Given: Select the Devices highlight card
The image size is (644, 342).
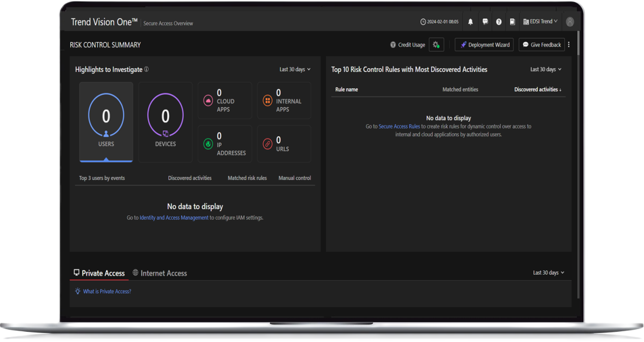Looking at the screenshot, I should [x=165, y=122].
